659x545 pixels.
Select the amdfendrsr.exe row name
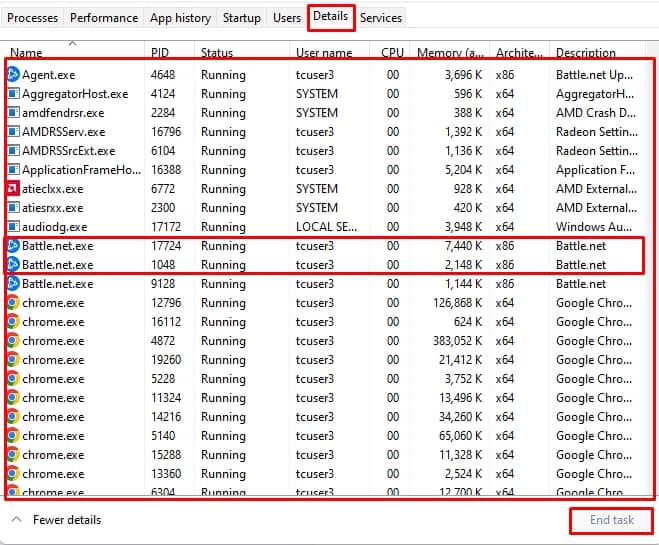(x=63, y=113)
